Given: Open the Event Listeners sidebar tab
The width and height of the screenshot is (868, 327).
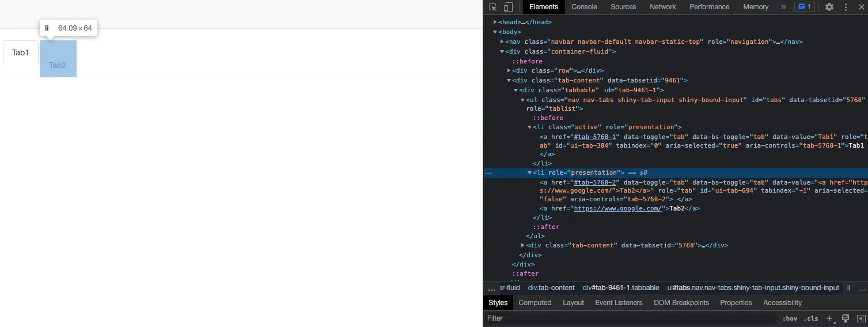Looking at the screenshot, I should pos(619,303).
